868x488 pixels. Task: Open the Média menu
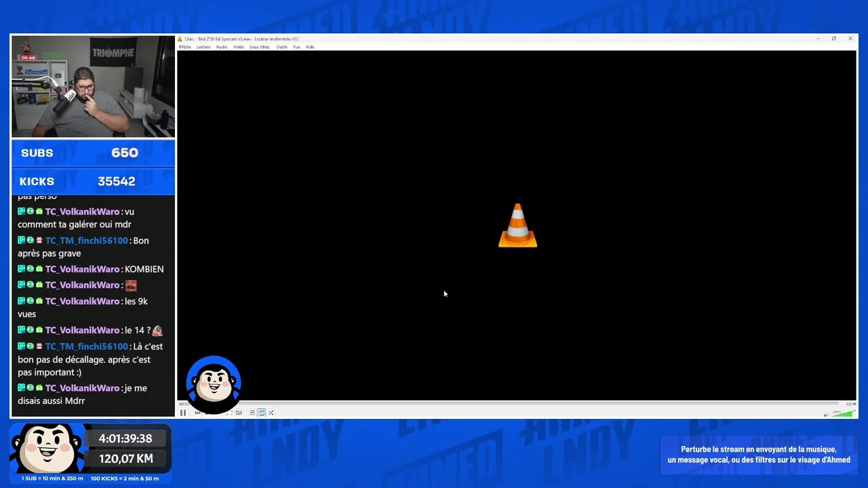184,47
